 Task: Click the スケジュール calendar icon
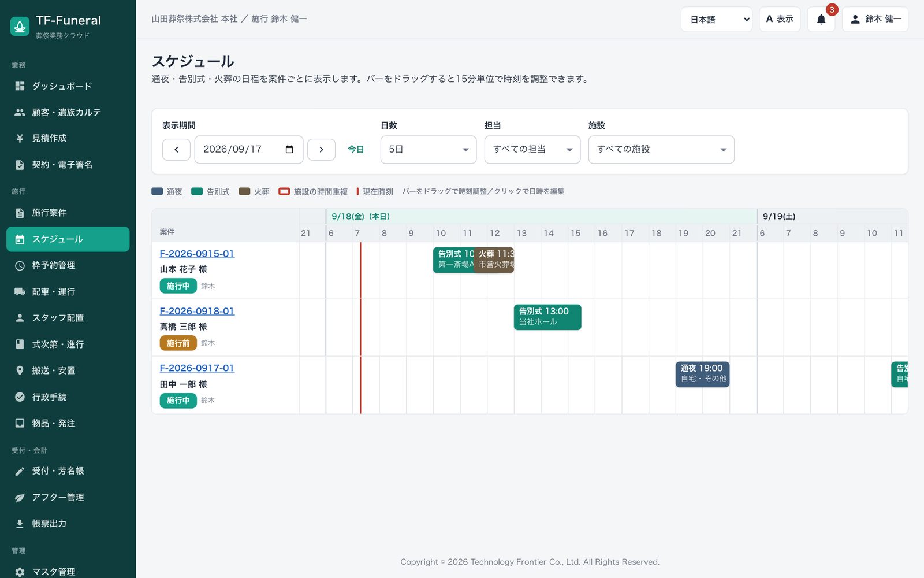click(x=20, y=239)
